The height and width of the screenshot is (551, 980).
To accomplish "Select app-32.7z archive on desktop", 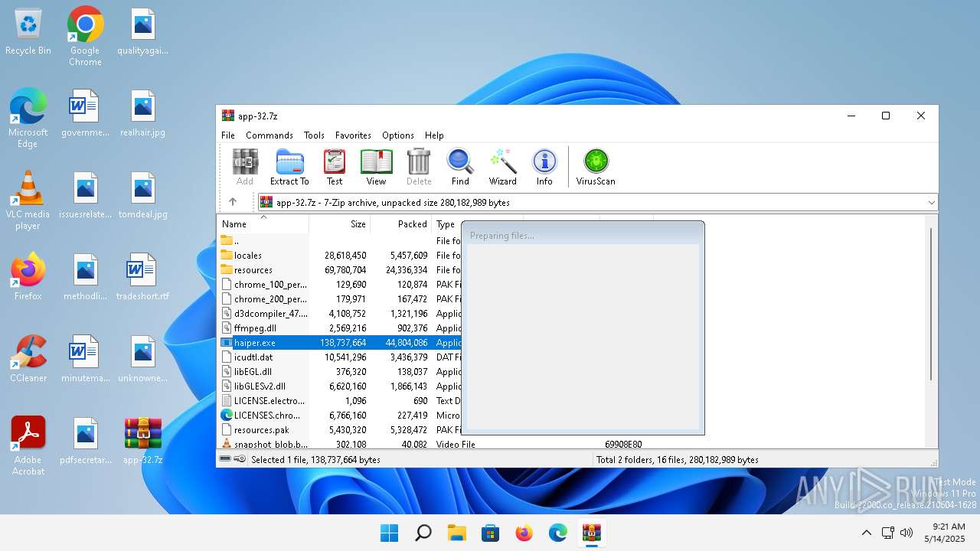I will coord(143,442).
